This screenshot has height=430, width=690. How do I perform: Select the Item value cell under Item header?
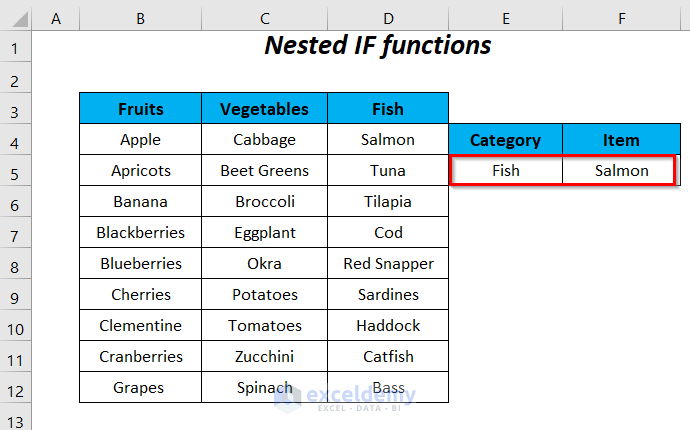[x=621, y=171]
